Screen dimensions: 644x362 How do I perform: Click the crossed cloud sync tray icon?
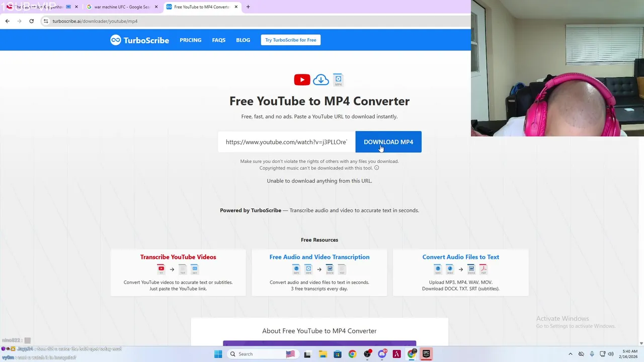pyautogui.click(x=581, y=354)
